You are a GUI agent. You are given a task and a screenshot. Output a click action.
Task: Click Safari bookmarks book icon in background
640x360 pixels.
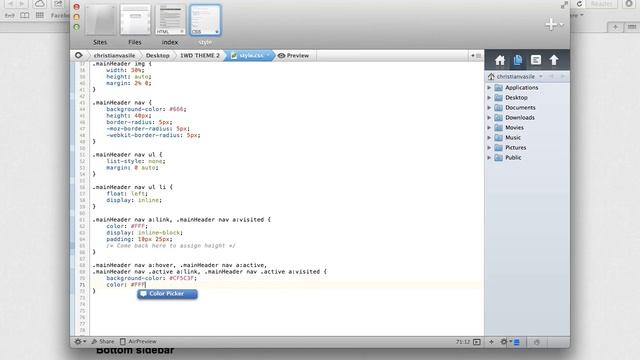coord(24,16)
